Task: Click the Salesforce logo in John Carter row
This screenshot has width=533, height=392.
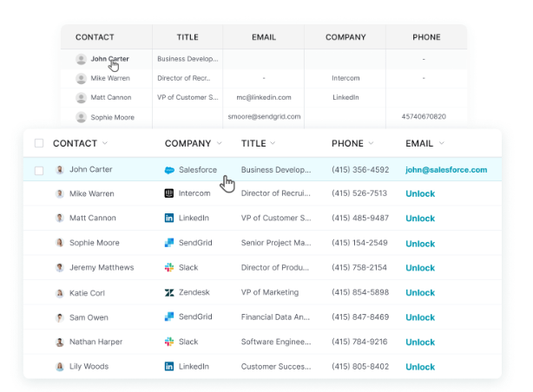Action: click(x=169, y=170)
